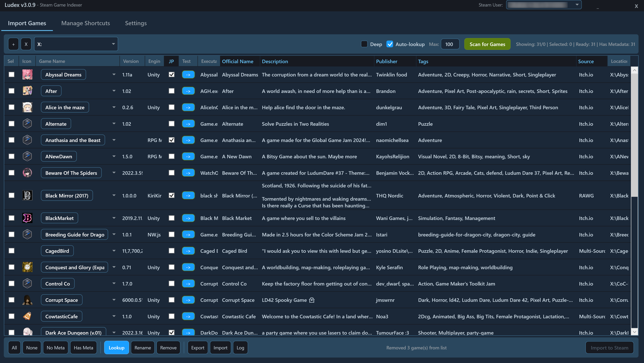This screenshot has height=363, width=644.
Task: Click the remove folder X button beside path
Action: pyautogui.click(x=26, y=44)
